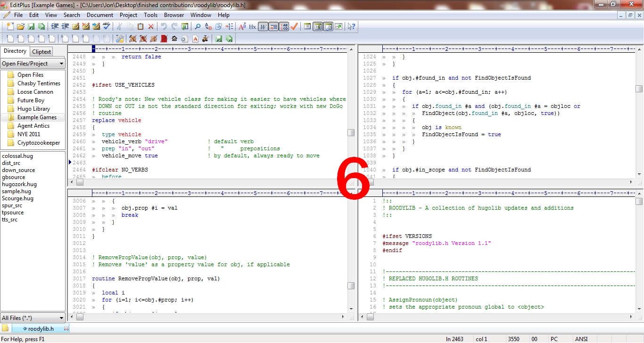Click the Clear All Markers icon
This screenshot has width=644, height=343.
(x=86, y=26)
